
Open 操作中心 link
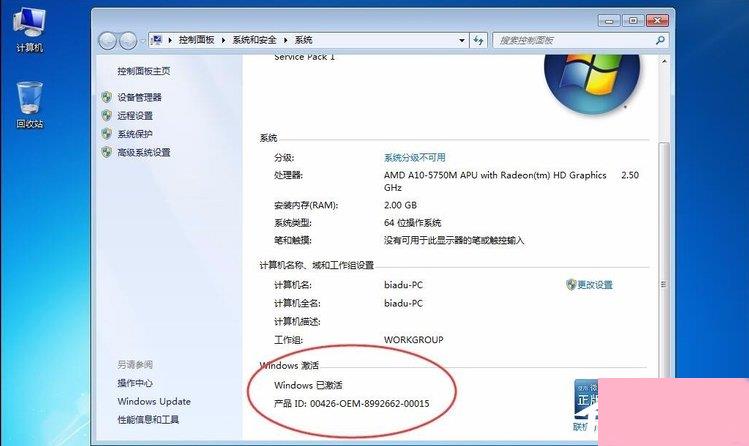[135, 383]
